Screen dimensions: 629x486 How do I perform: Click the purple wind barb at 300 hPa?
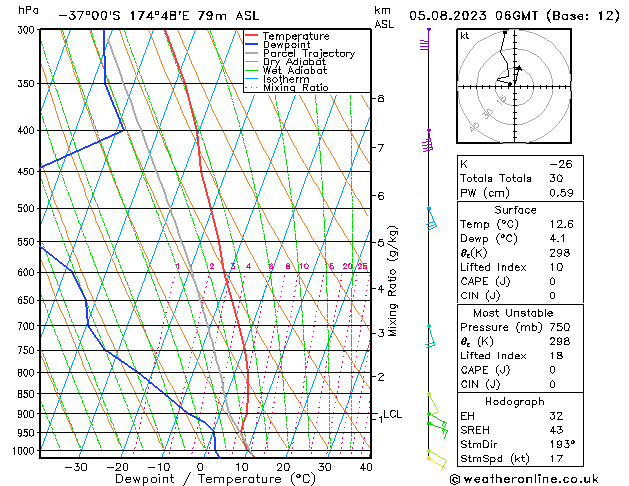point(425,40)
